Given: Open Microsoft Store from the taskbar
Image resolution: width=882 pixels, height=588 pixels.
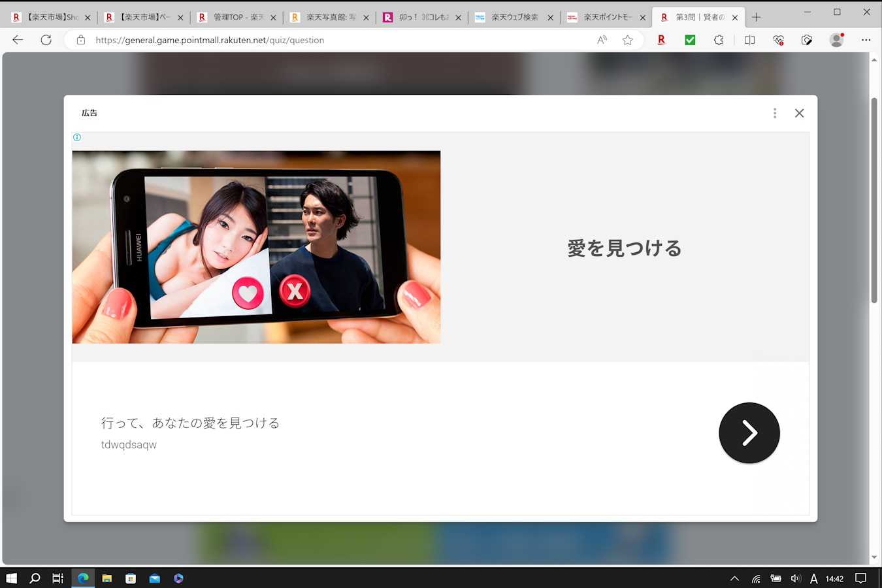Looking at the screenshot, I should point(131,578).
